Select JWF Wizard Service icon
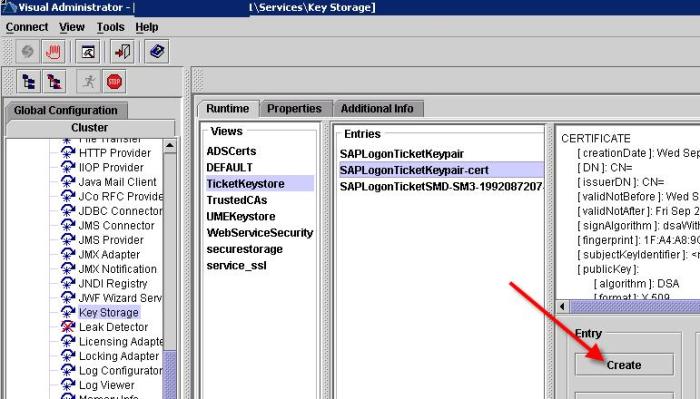700x399 pixels. [x=68, y=298]
